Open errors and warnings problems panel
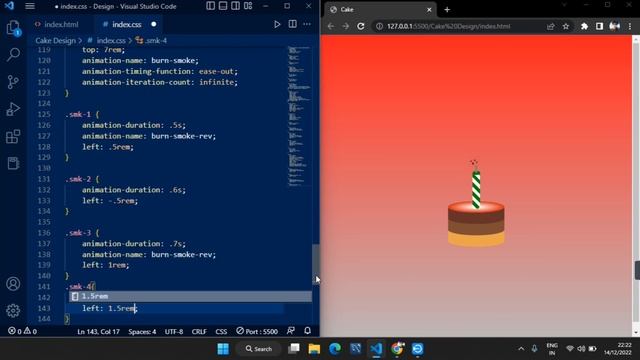 coord(22,331)
